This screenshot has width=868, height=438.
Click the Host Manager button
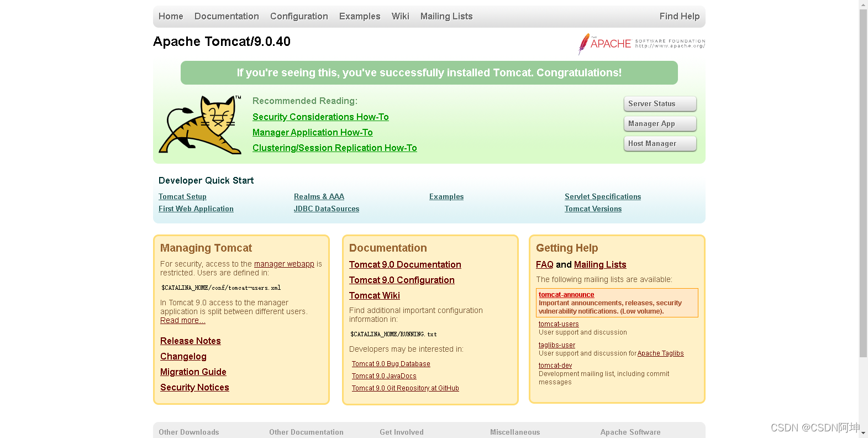point(660,144)
